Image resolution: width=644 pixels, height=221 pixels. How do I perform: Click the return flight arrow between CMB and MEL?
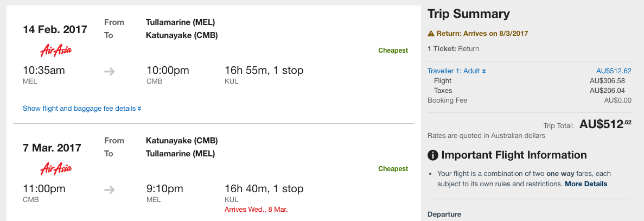[x=109, y=190]
